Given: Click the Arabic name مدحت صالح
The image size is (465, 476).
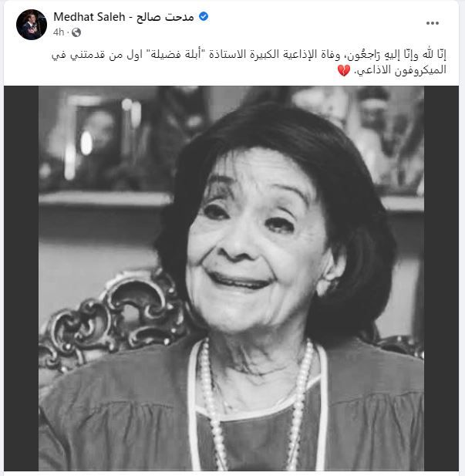Looking at the screenshot, I should (165, 17).
